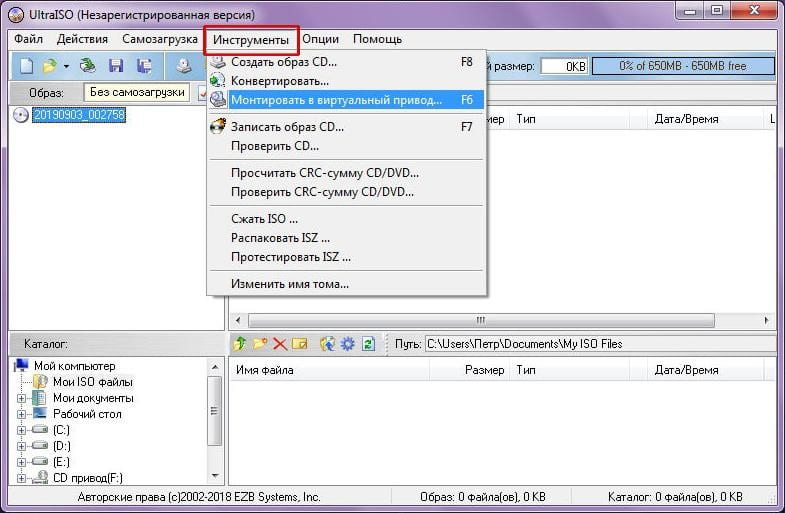The height and width of the screenshot is (513, 785).
Task: Sort by Имя файла column header
Action: (329, 370)
